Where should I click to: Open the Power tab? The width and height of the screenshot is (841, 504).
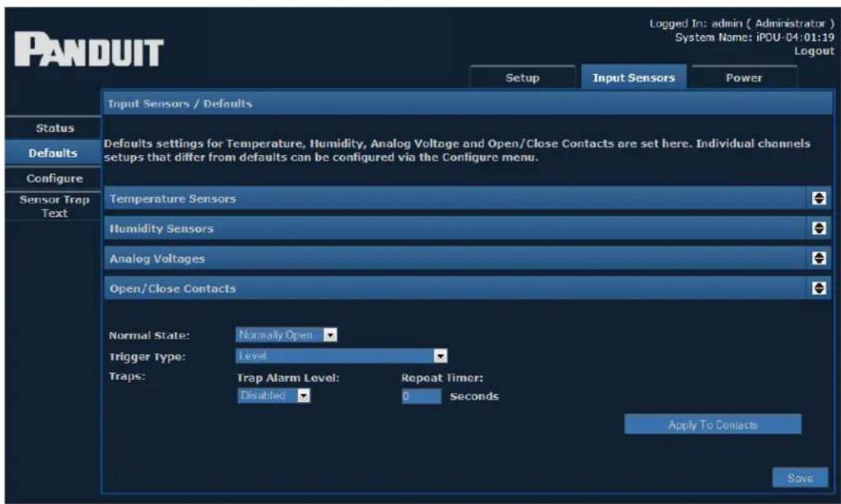744,77
